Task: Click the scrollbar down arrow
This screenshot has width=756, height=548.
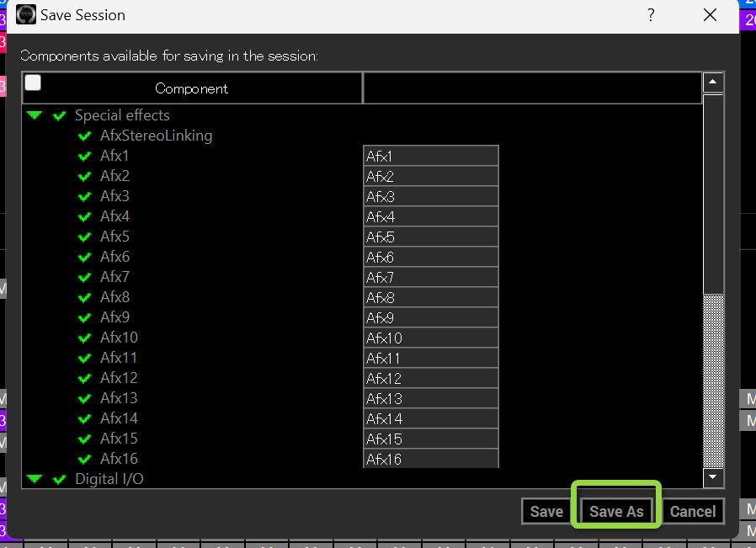Action: click(x=713, y=477)
